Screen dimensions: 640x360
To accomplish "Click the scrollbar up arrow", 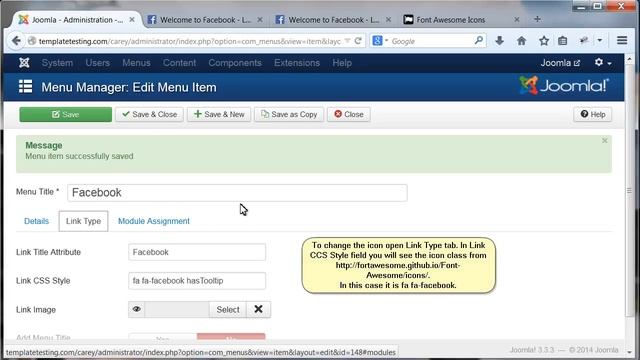I will [629, 59].
